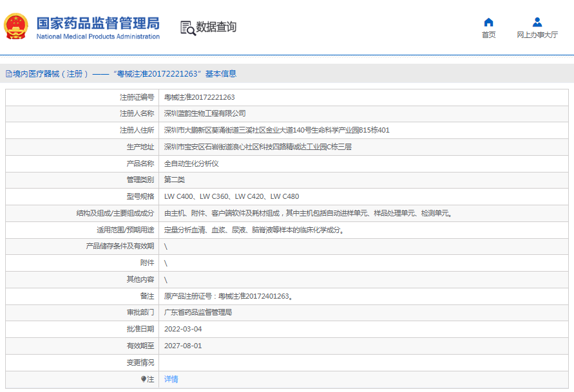Viewport: 574px width, 392px height.
Task: Click the 注册证编号 label
Action: (137, 97)
